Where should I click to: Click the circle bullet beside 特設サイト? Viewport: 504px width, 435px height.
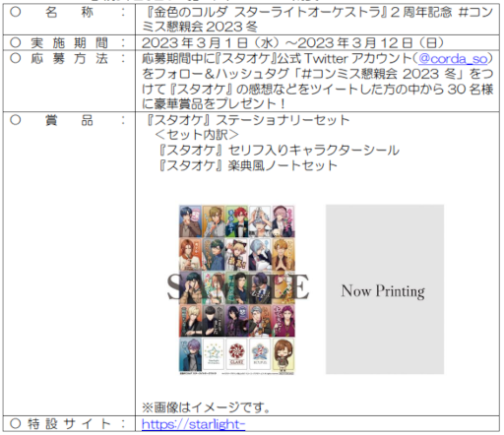tap(16, 424)
